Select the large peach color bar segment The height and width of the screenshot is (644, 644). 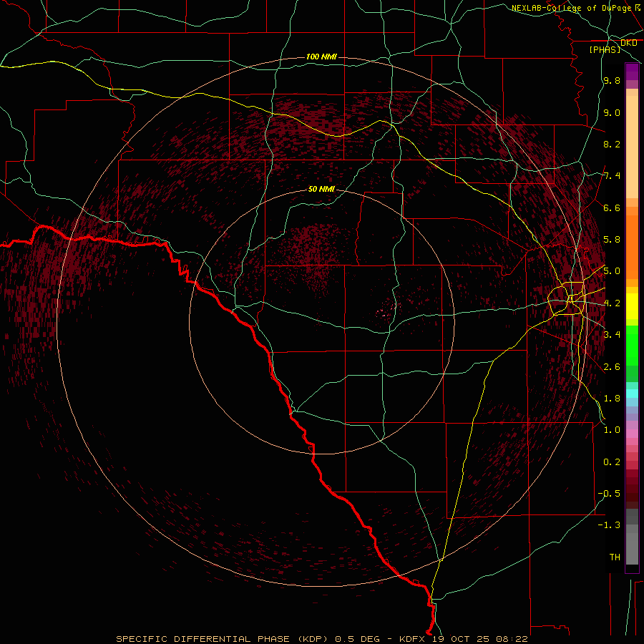click(632, 147)
